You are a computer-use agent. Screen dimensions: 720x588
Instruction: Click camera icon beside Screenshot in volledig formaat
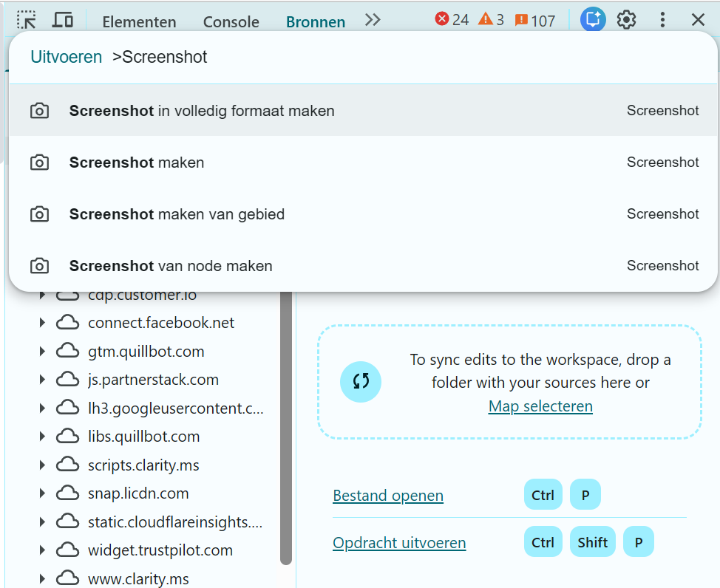[x=39, y=111]
